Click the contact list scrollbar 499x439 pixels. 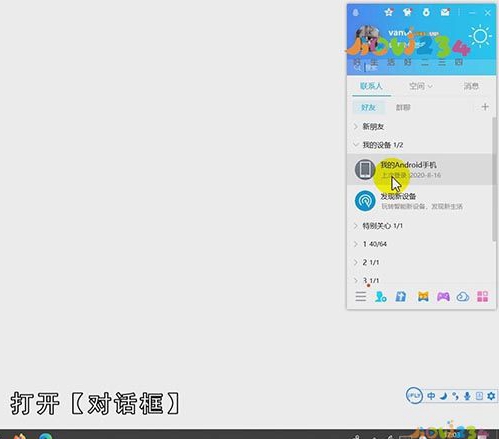[494, 179]
